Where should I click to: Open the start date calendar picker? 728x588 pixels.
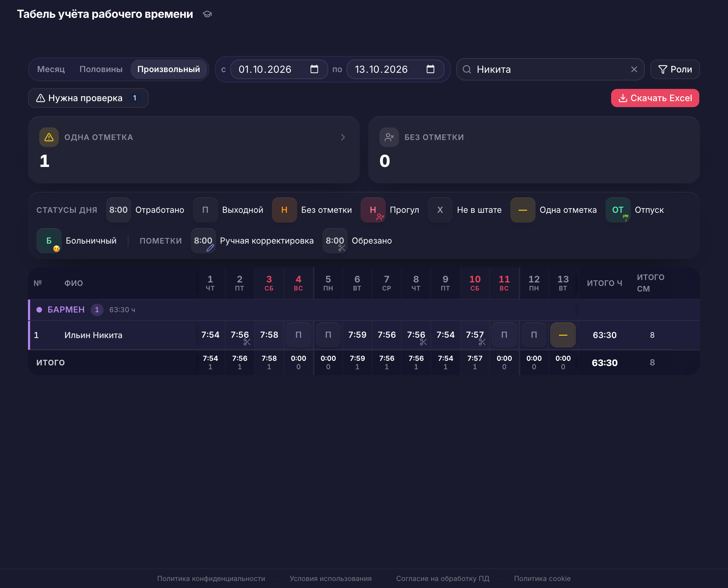pos(314,69)
